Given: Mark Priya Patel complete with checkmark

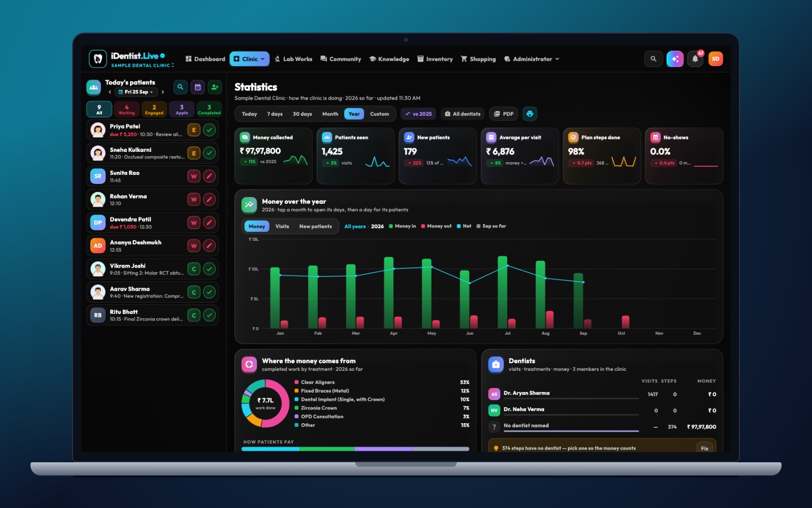Looking at the screenshot, I should tap(209, 130).
